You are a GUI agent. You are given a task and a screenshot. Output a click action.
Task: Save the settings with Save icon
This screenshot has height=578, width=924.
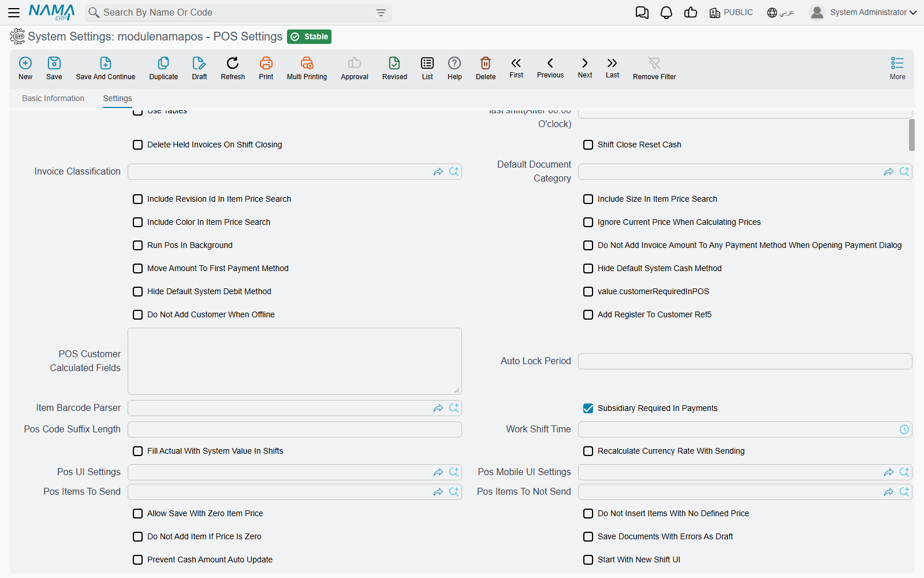[x=54, y=68]
